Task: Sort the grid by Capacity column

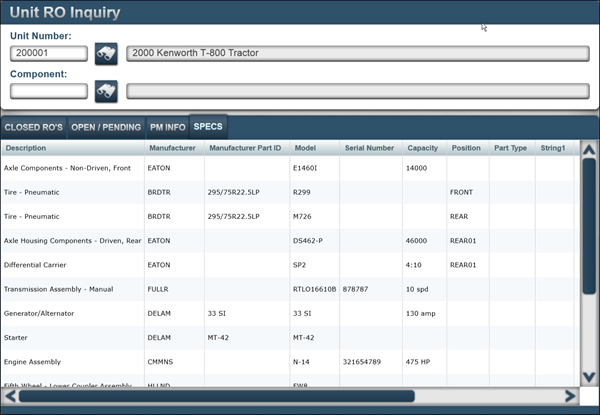Action: [422, 148]
